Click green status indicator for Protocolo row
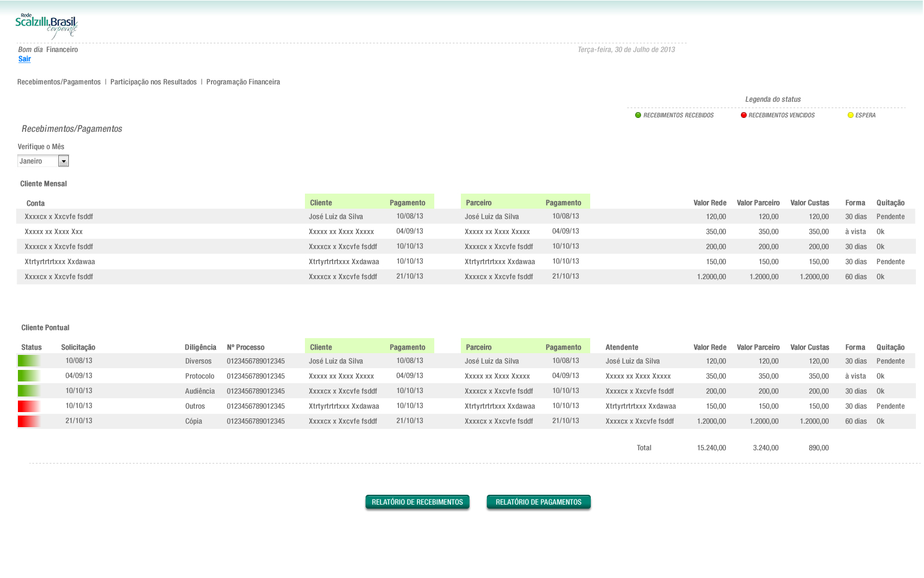The height and width of the screenshot is (578, 924). coord(28,376)
